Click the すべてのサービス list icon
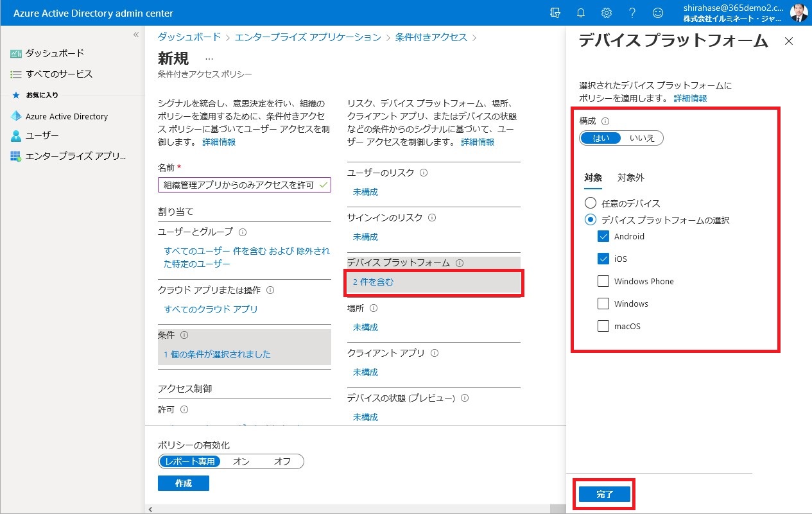Image resolution: width=812 pixels, height=514 pixels. tap(16, 74)
